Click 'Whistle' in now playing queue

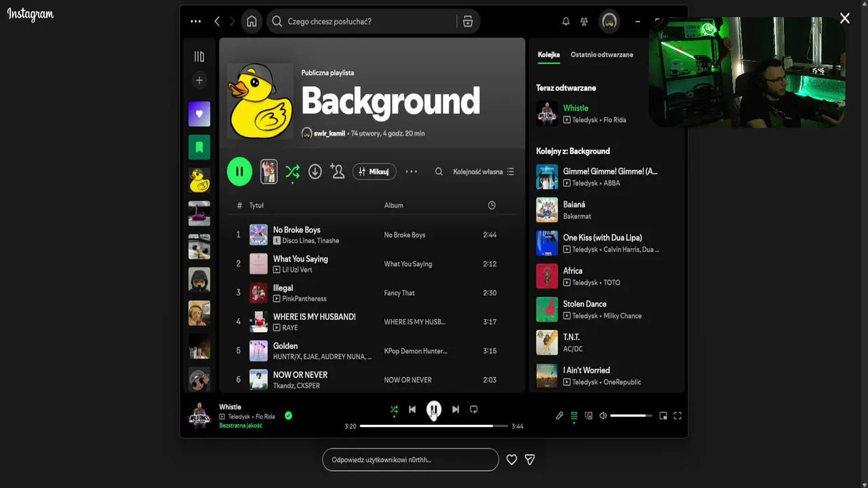(575, 108)
